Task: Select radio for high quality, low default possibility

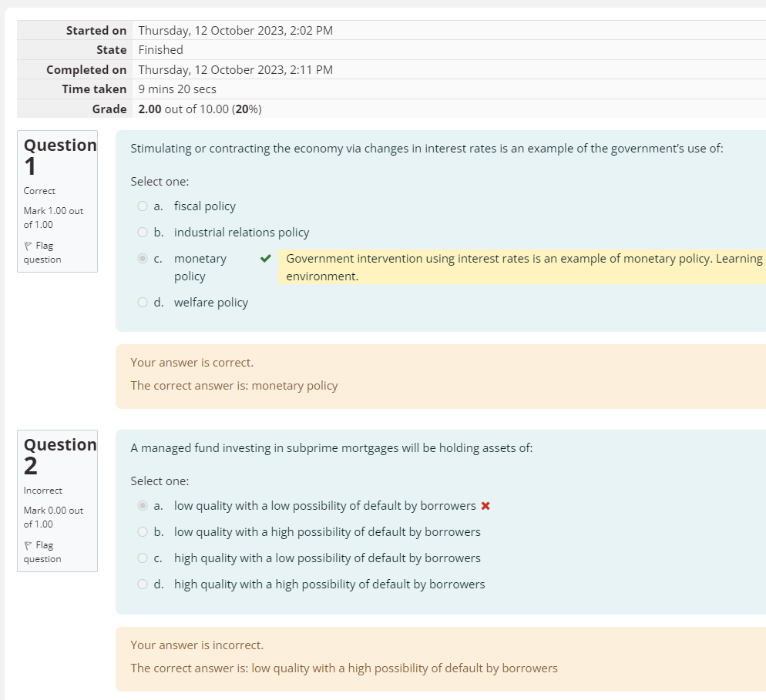Action: point(142,558)
